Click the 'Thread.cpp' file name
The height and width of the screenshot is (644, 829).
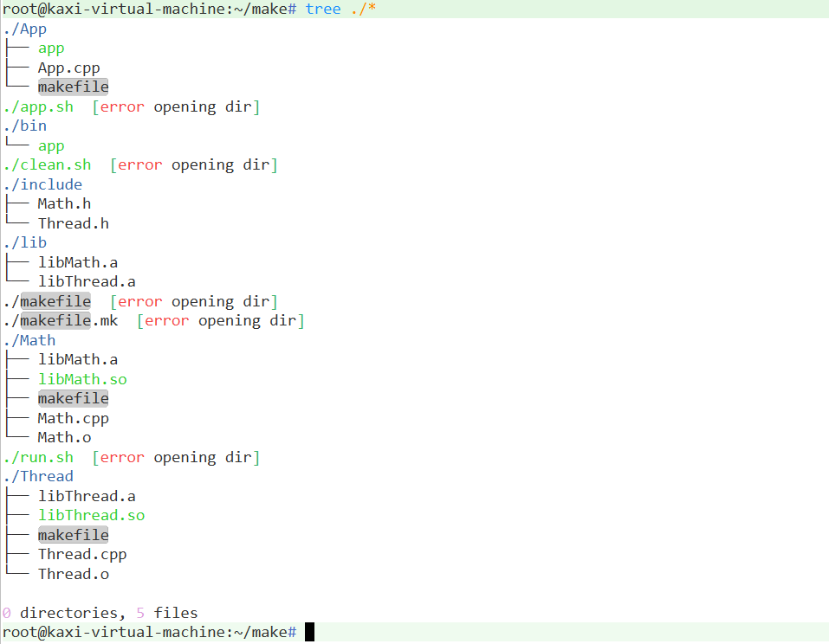tap(82, 555)
